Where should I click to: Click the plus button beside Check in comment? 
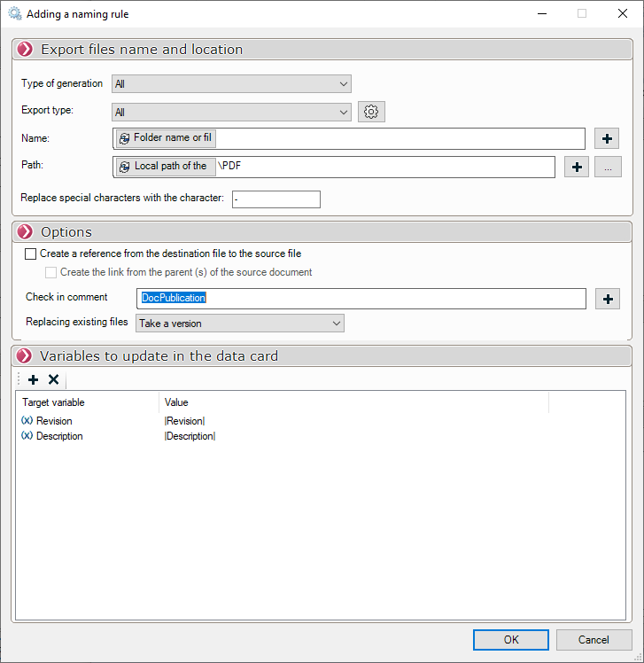pos(608,299)
